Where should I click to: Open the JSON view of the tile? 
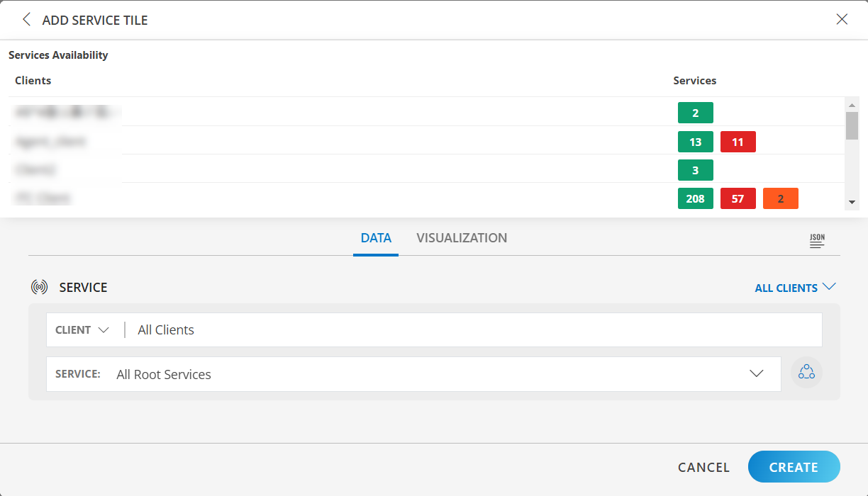pos(816,241)
